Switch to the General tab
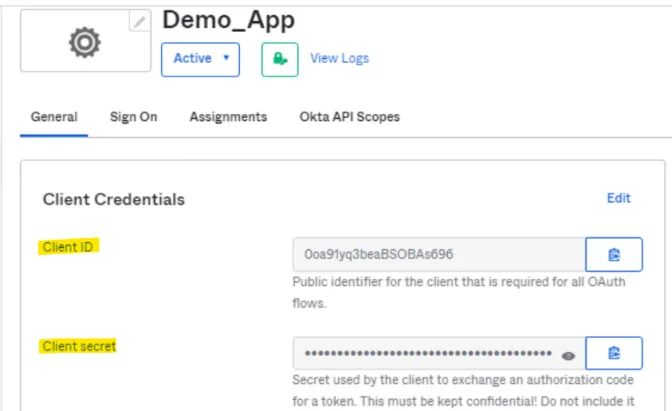672x411 pixels. [x=54, y=117]
